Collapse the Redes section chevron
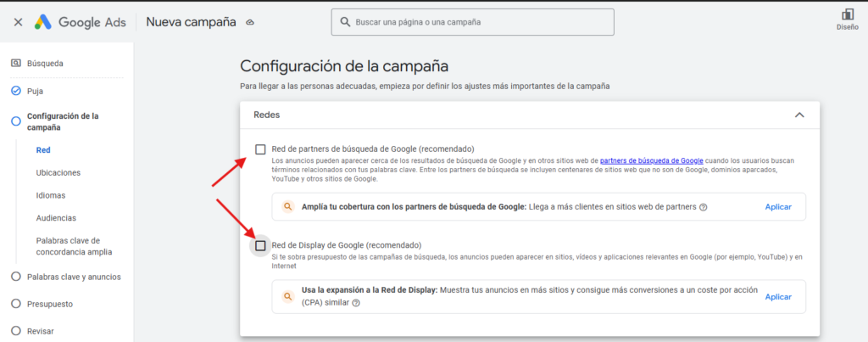868x342 pixels. 798,115
